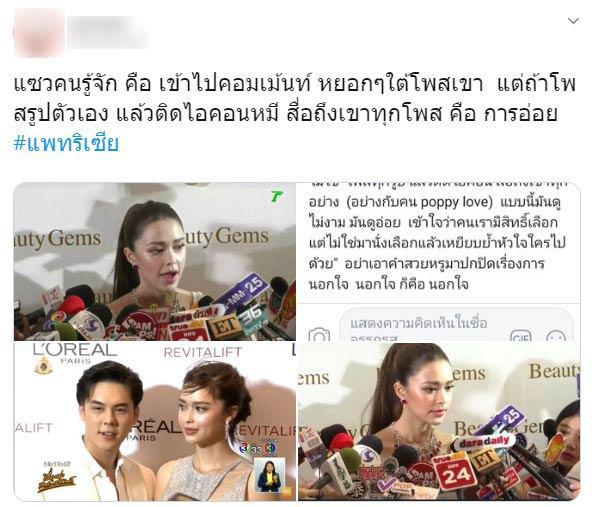The image size is (592, 507).
Task: Open the tweet options chevron menu
Action: pos(573,21)
